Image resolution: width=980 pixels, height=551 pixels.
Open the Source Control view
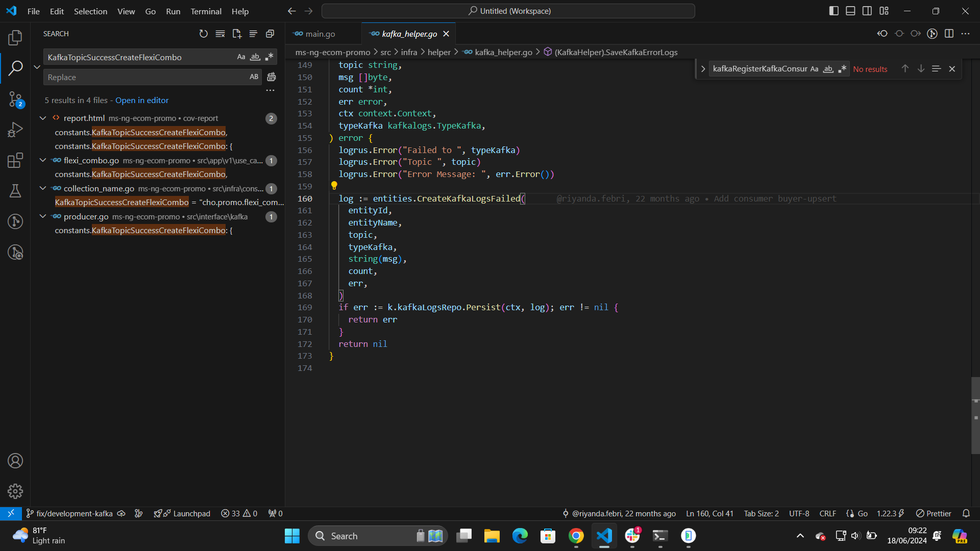tap(15, 99)
